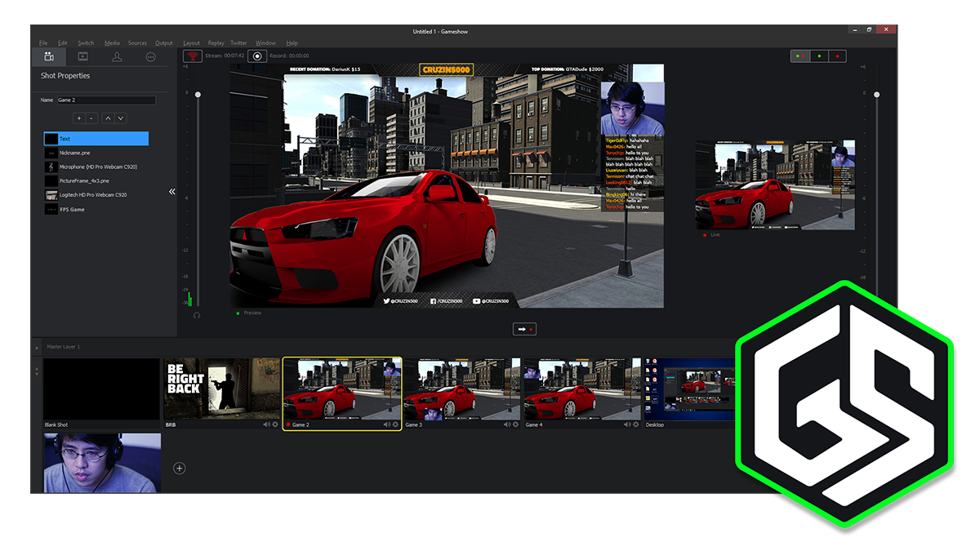Screen dimensions: 980x551
Task: Expand Master Layer 1 with the triangle
Action: coord(37,348)
